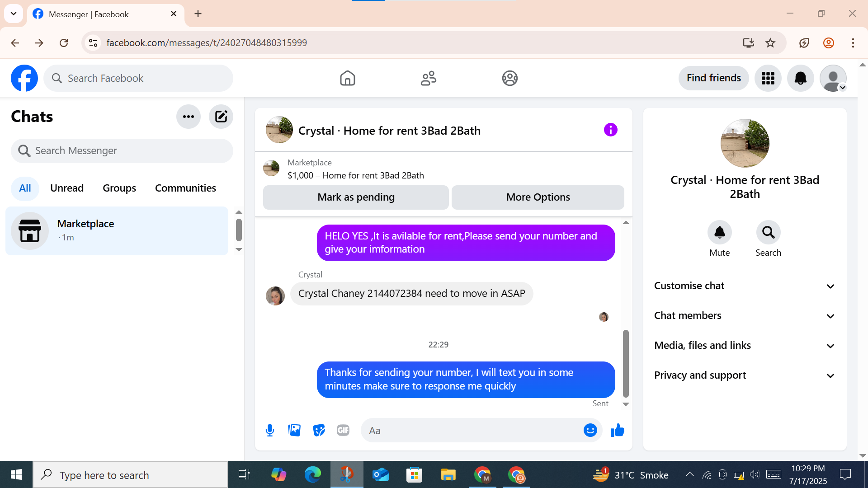Open the Facebook logo home link
Image resolution: width=868 pixels, height=488 pixels.
(24, 78)
